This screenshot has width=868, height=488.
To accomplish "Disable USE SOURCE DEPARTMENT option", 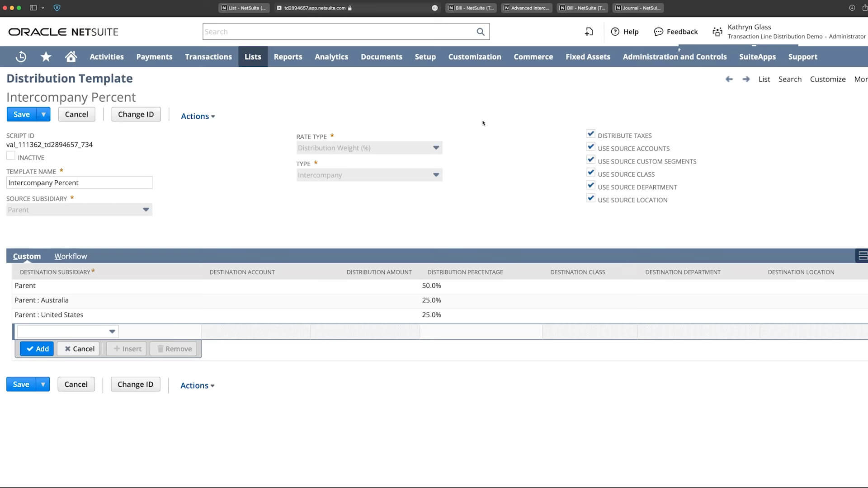I will [x=591, y=185].
